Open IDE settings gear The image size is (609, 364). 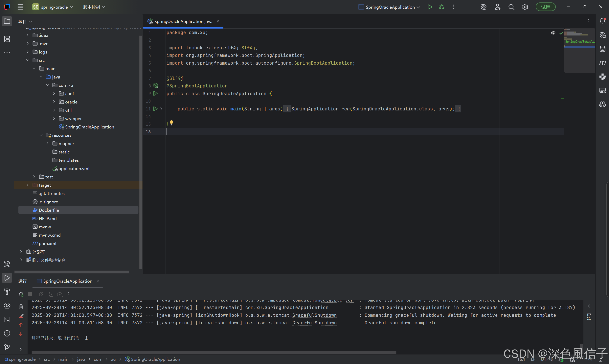(525, 7)
